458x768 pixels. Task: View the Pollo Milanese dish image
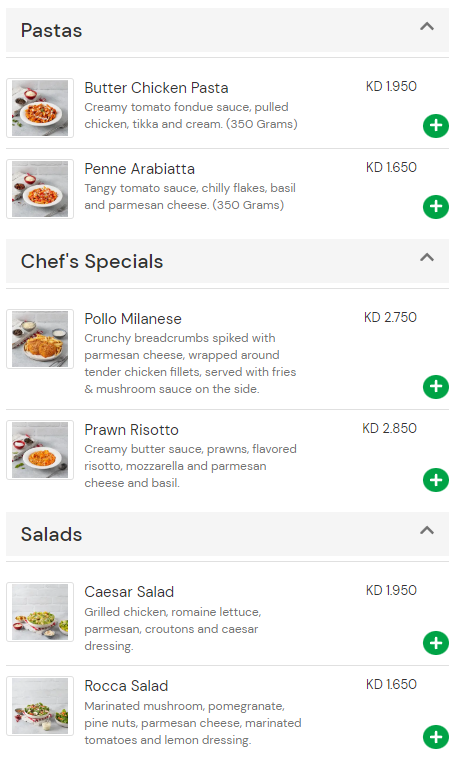click(x=40, y=339)
